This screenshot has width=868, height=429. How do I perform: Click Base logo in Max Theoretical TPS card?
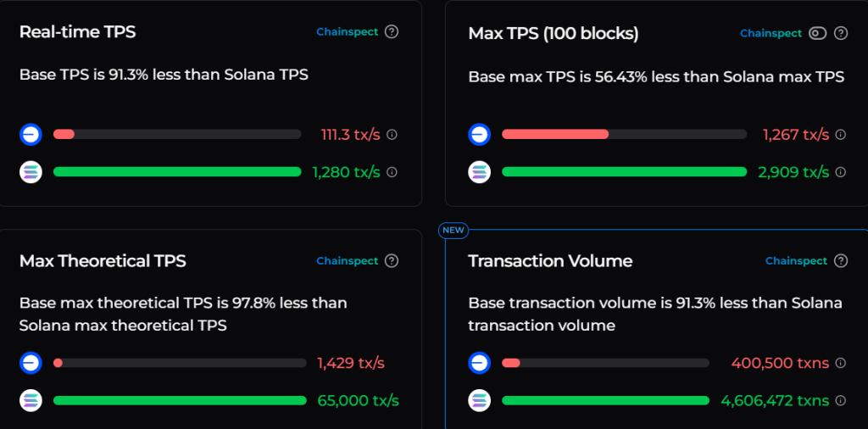[31, 363]
